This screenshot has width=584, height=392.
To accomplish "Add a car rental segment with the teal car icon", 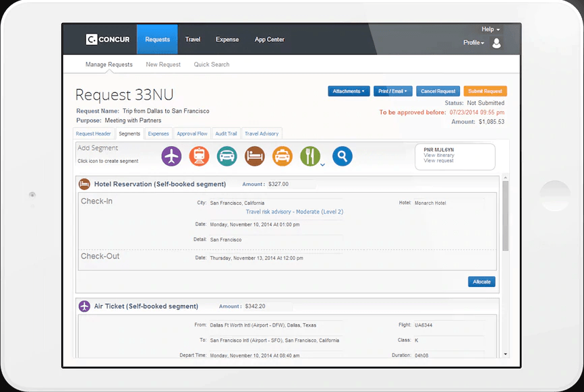I will point(227,156).
